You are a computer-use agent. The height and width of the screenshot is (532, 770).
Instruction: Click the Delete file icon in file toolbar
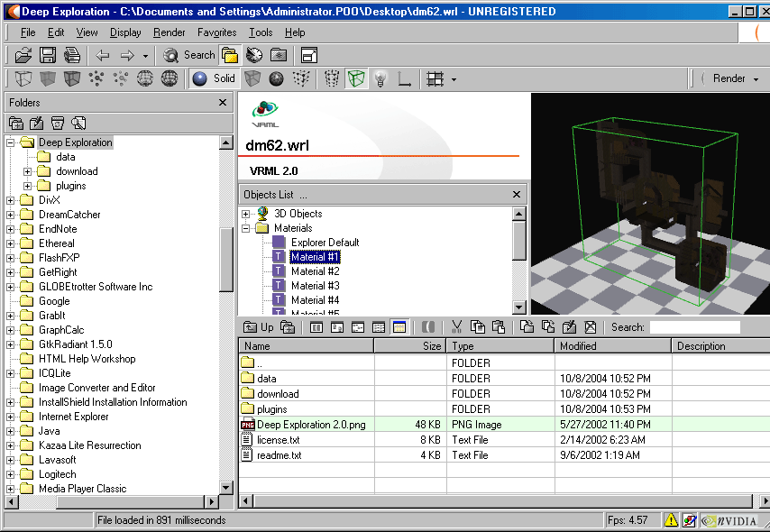(x=591, y=327)
